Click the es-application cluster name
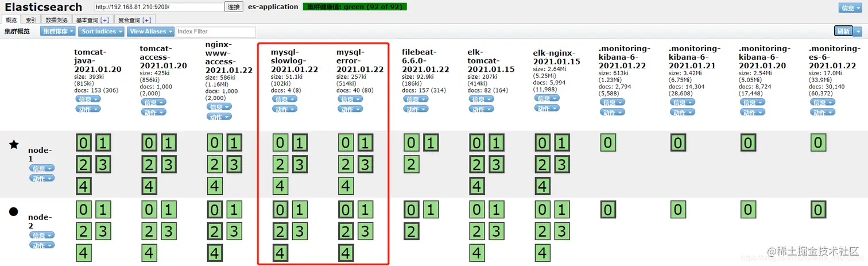The image size is (868, 266). tap(273, 7)
